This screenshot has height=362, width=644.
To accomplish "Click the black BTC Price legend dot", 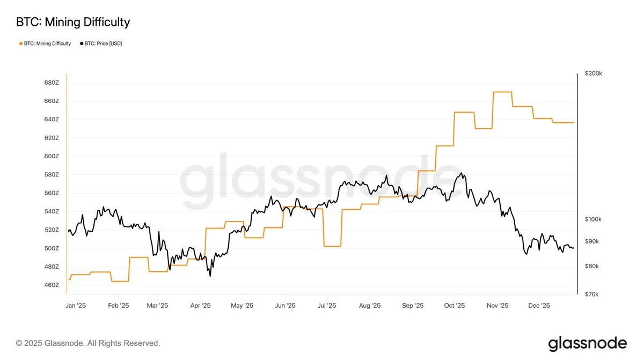I will 81,43.
